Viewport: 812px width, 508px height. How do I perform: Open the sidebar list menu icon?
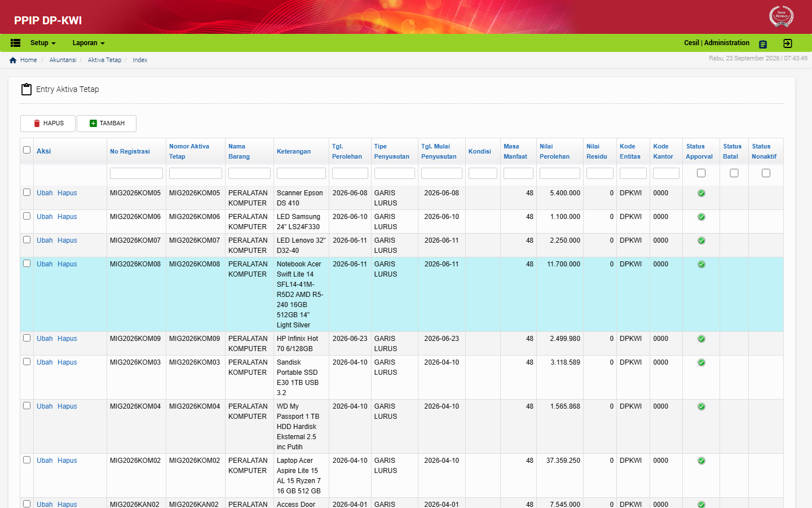(15, 43)
